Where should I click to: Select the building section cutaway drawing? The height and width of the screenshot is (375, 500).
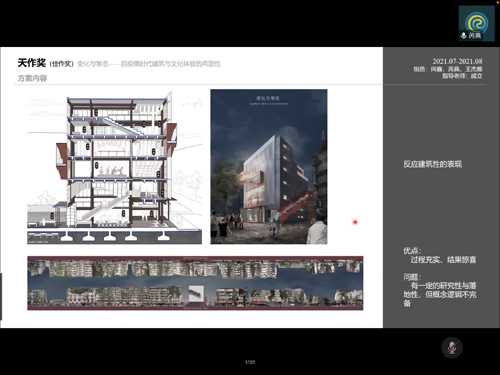coord(114,167)
